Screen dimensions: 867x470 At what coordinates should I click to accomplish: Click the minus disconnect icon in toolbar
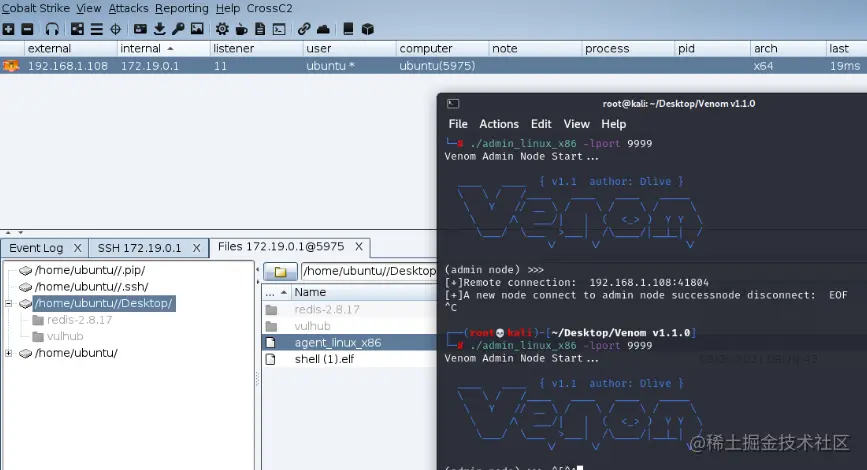(x=27, y=29)
